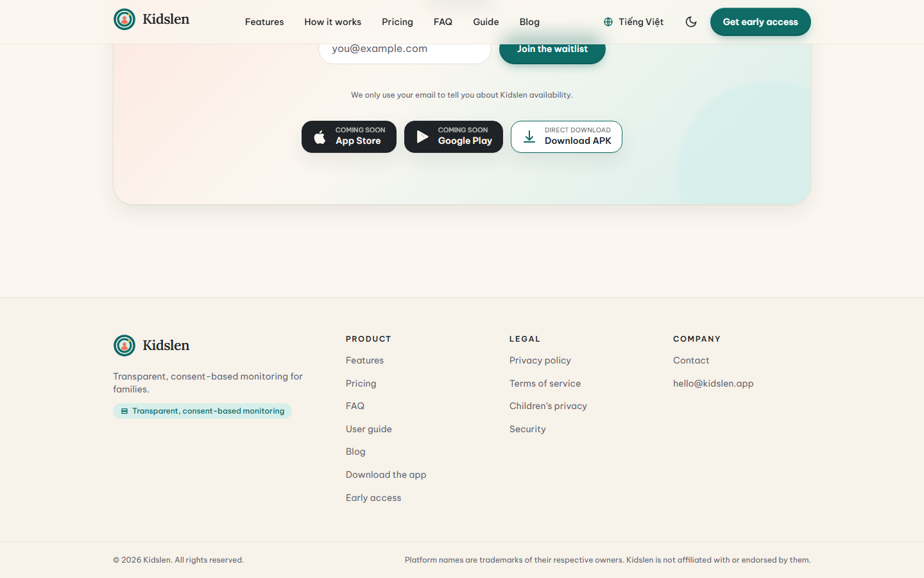Open the footer FAQ link
This screenshot has height=578, width=924.
click(x=355, y=406)
